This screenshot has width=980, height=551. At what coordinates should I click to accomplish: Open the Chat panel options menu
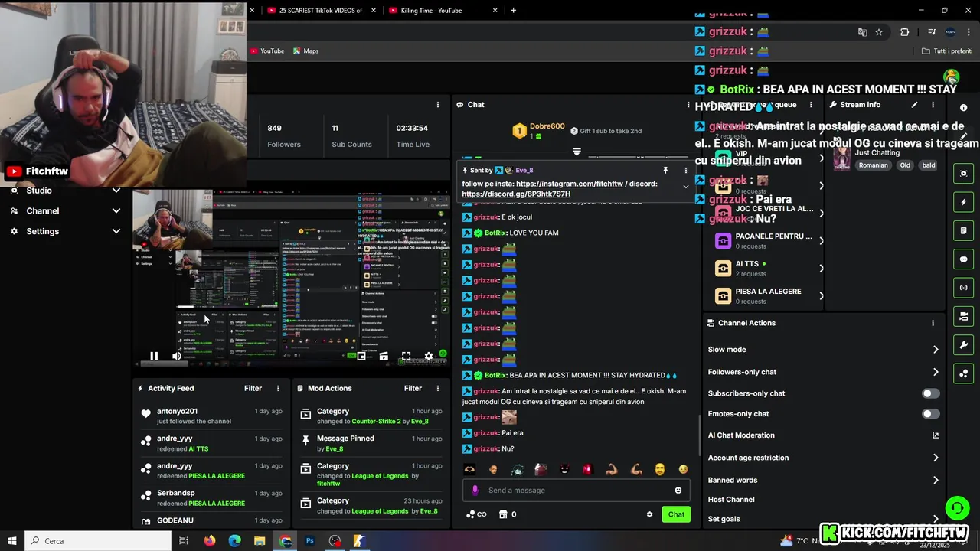coord(688,105)
